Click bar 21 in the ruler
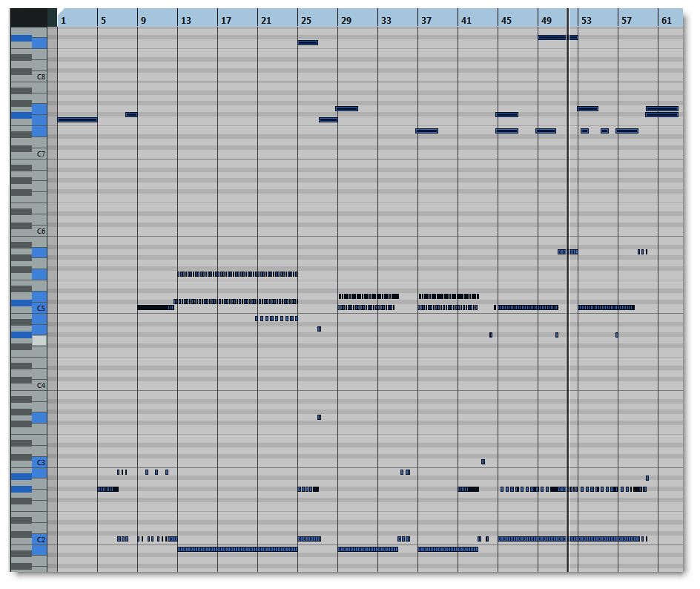Viewport: 700px width, 589px height. 266,21
